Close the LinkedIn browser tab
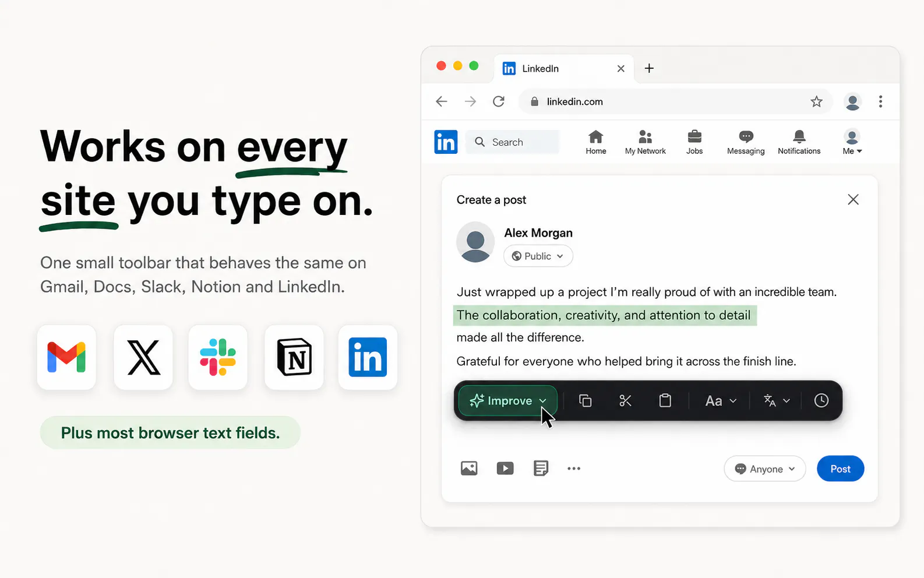The width and height of the screenshot is (924, 578). coord(621,69)
